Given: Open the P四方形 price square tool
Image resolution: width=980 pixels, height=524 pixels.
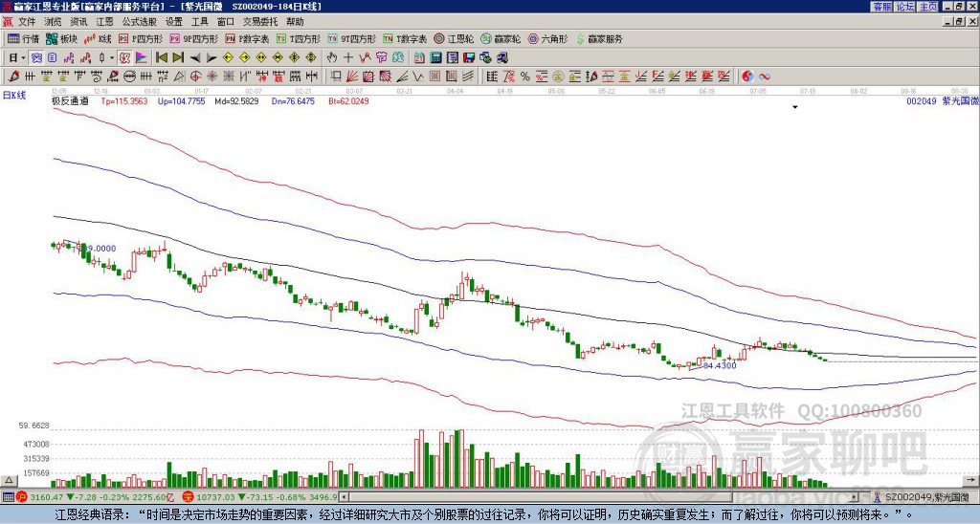Looking at the screenshot, I should pos(141,38).
